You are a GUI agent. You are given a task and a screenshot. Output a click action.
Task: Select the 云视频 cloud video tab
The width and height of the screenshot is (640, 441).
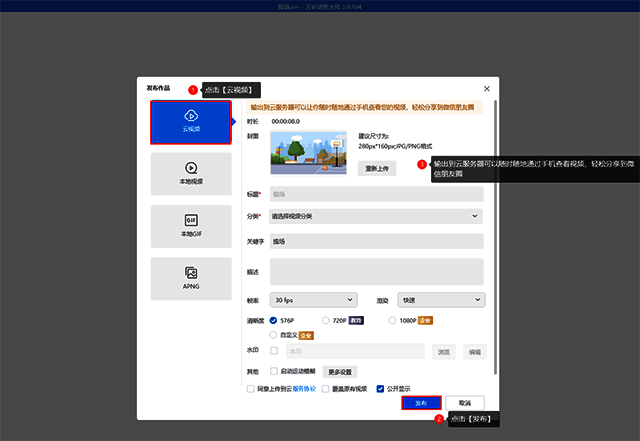click(191, 122)
